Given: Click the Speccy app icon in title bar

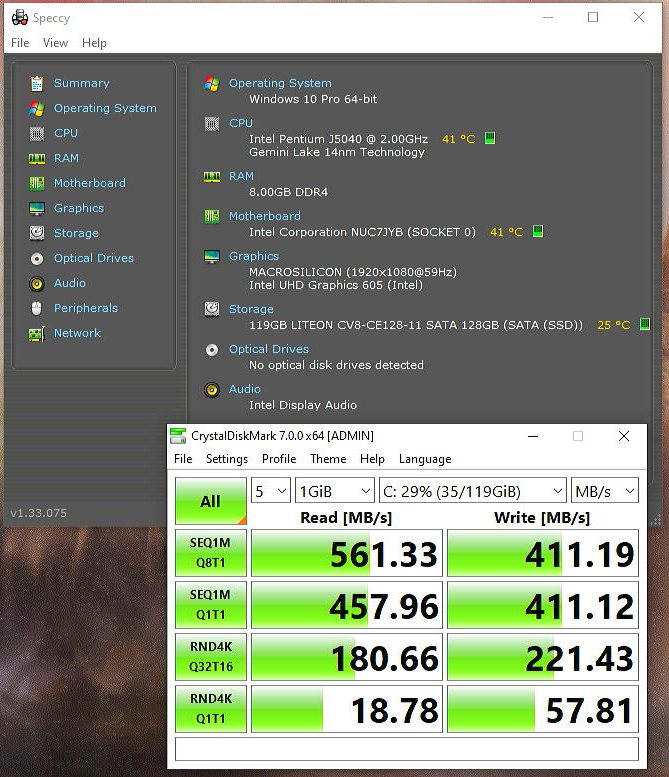Looking at the screenshot, I should (x=20, y=17).
